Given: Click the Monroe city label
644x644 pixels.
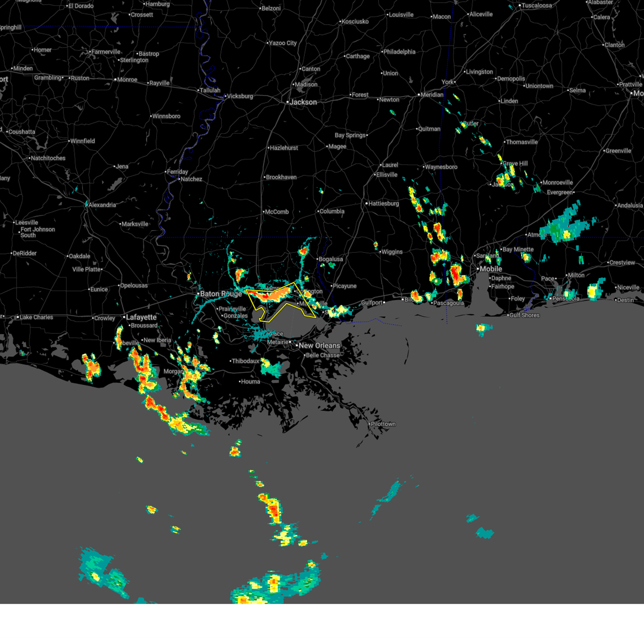Looking at the screenshot, I should (x=127, y=80).
